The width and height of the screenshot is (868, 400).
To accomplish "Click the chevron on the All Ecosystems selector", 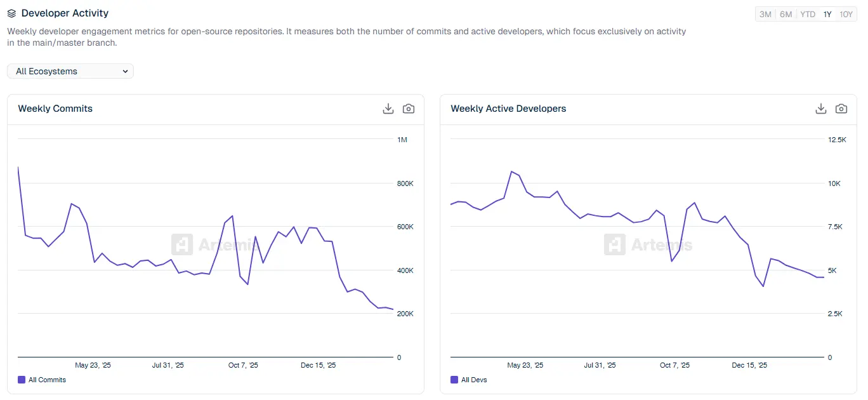I will tap(125, 71).
